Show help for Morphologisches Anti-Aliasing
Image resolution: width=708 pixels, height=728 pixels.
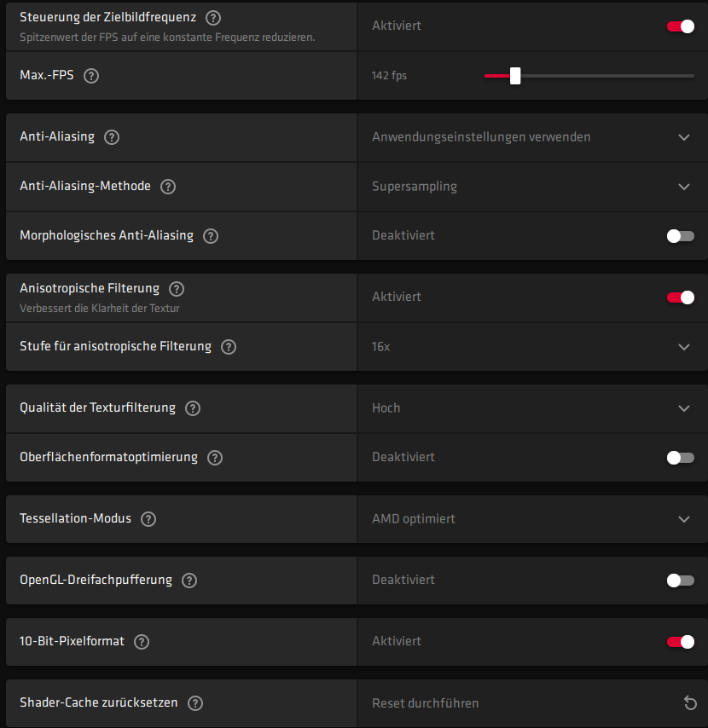click(211, 236)
